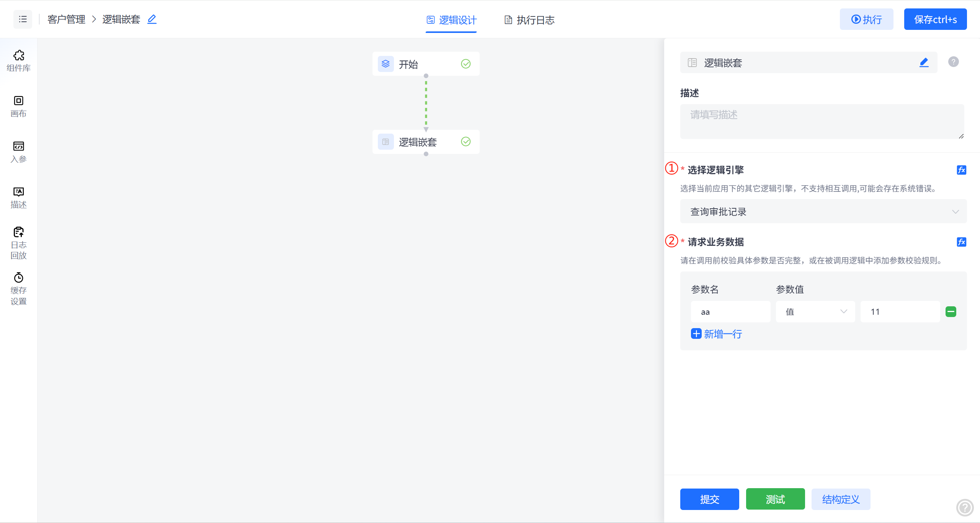Click the fx icon beside 请求业务数据
980x523 pixels.
pos(961,242)
